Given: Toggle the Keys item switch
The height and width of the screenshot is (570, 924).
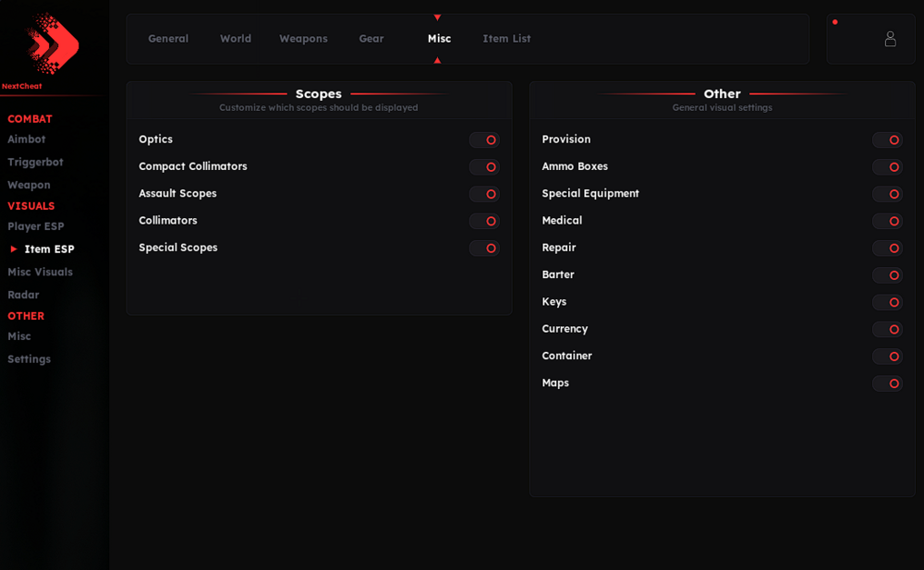Looking at the screenshot, I should click(x=887, y=302).
